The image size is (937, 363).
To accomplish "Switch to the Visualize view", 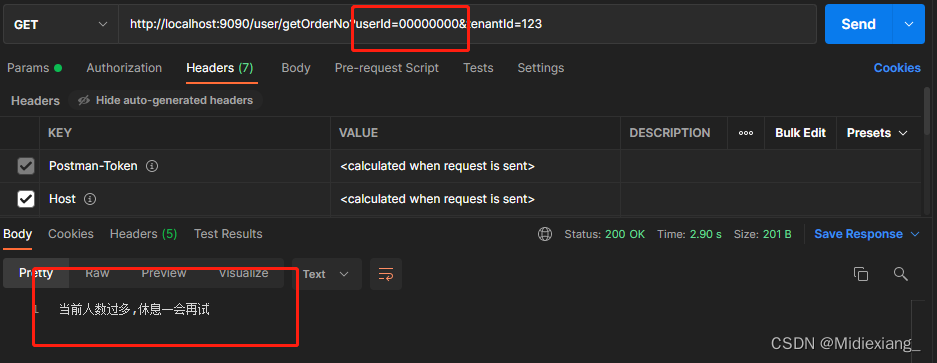I will point(243,273).
